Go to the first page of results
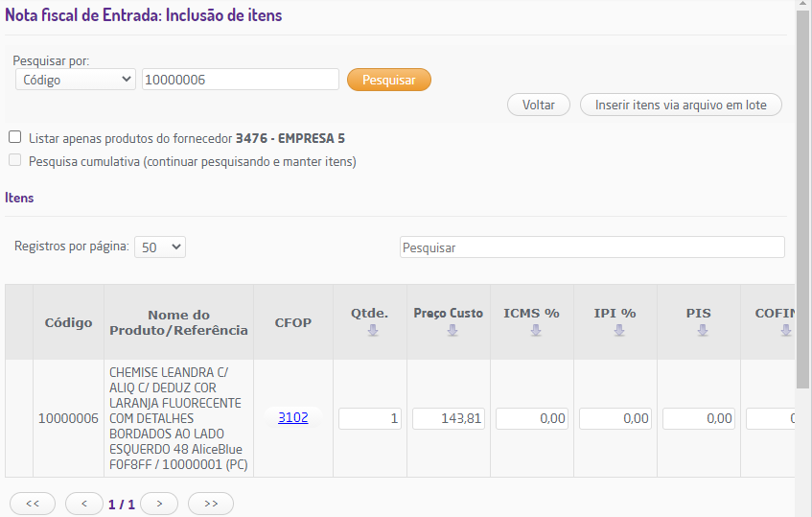 [x=33, y=503]
